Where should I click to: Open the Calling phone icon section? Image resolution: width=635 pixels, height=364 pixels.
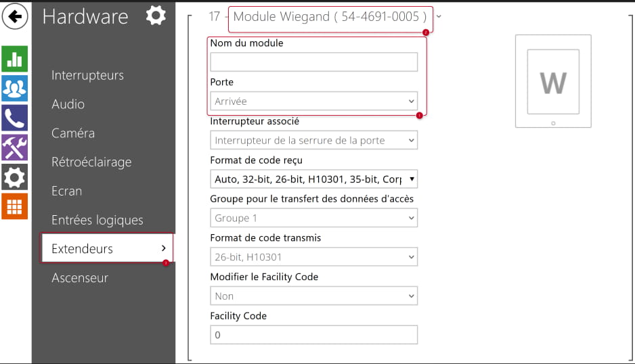point(15,118)
